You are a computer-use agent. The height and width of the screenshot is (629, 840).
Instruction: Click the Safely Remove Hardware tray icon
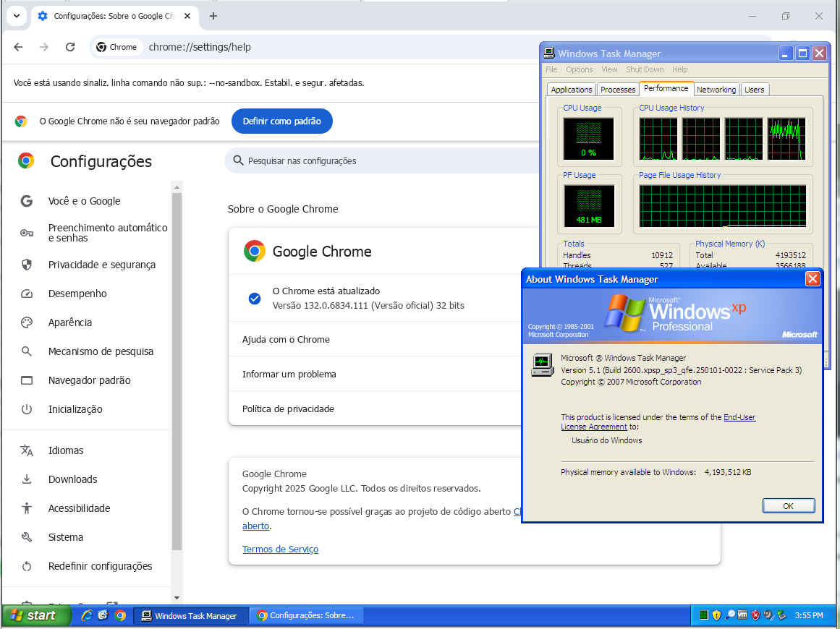click(x=781, y=615)
